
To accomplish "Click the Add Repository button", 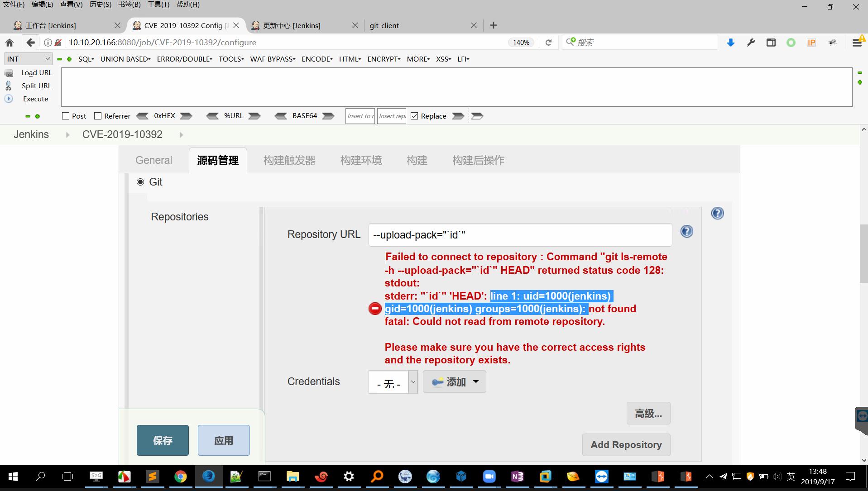I will coord(626,445).
